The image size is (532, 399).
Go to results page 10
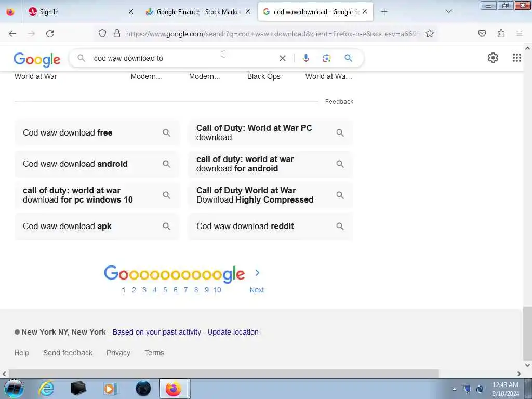pyautogui.click(x=217, y=290)
